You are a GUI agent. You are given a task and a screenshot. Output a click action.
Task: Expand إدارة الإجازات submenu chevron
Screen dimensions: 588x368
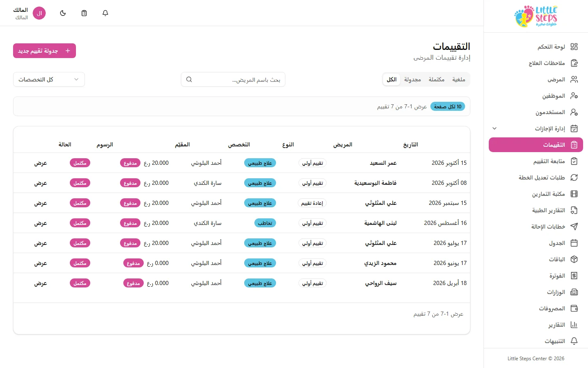494,128
